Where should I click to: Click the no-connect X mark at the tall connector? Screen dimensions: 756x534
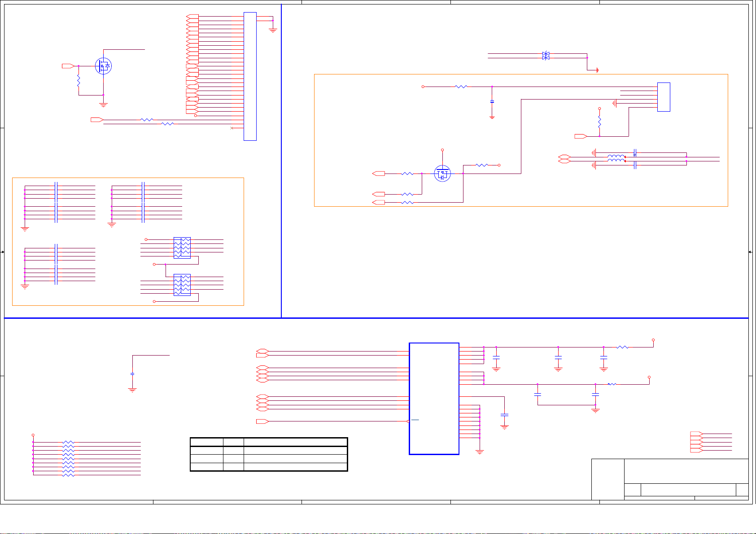(232, 128)
